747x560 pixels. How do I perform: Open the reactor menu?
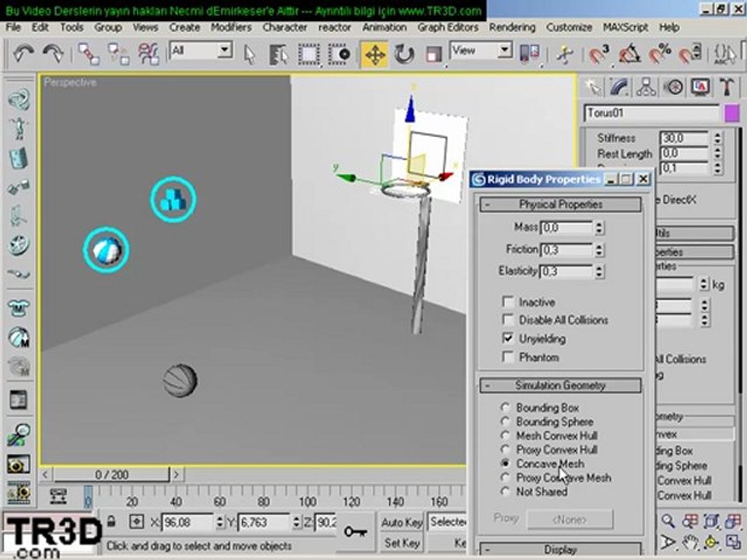[x=335, y=28]
